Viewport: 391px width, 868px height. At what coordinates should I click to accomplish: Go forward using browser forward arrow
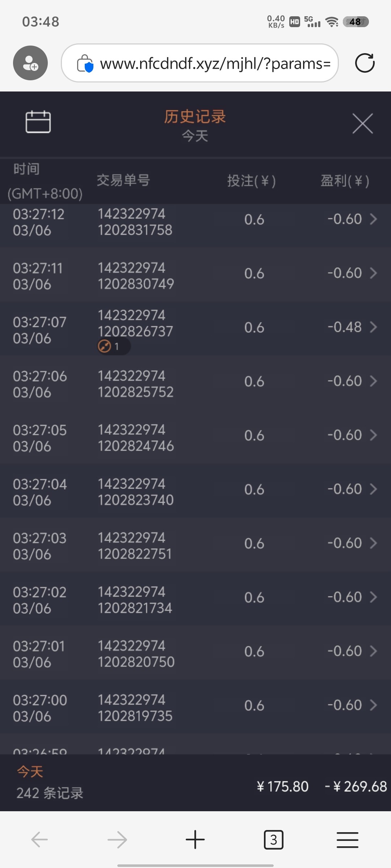(x=117, y=839)
